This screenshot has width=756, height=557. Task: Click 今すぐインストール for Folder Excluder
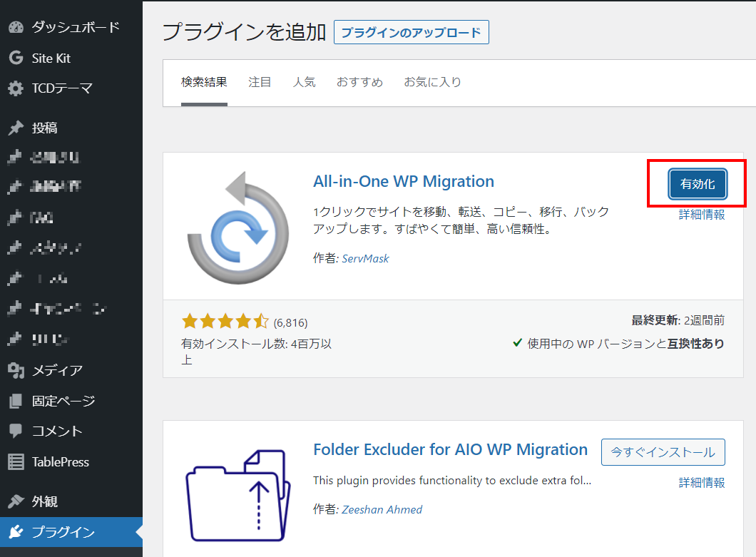[663, 452]
